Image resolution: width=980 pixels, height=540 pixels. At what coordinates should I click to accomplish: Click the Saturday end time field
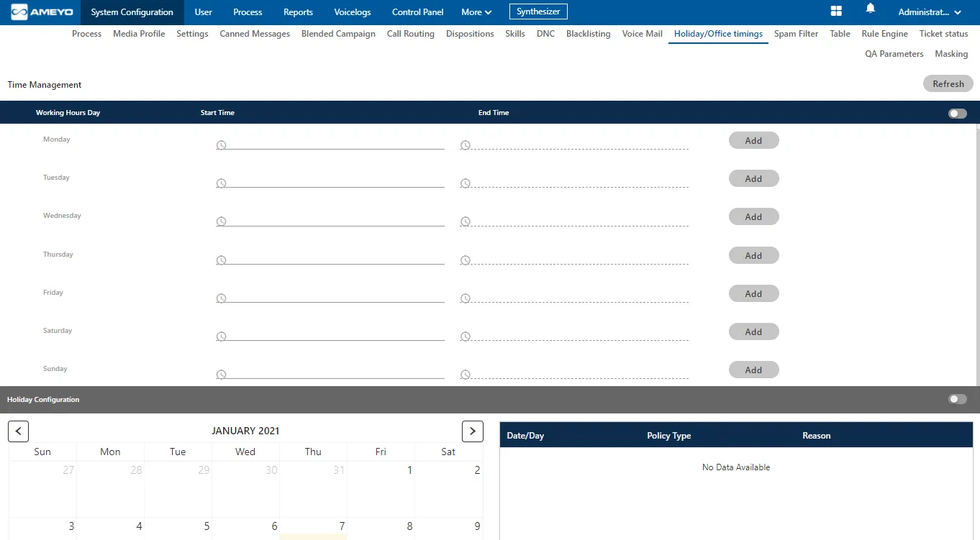(x=574, y=337)
